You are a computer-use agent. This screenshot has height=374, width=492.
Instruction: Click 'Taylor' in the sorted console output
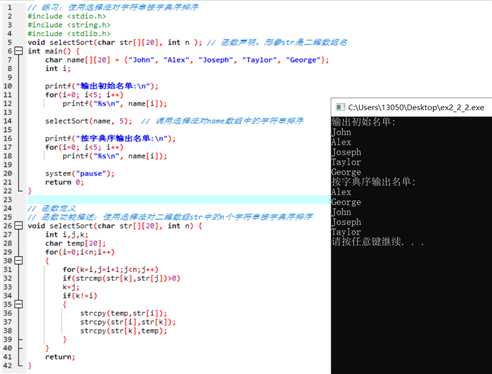(x=346, y=232)
